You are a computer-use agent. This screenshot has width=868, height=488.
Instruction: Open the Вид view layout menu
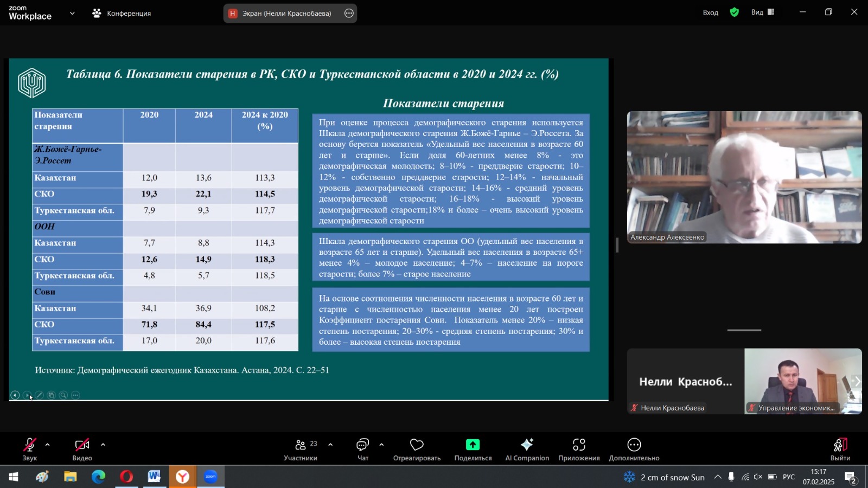click(x=762, y=12)
